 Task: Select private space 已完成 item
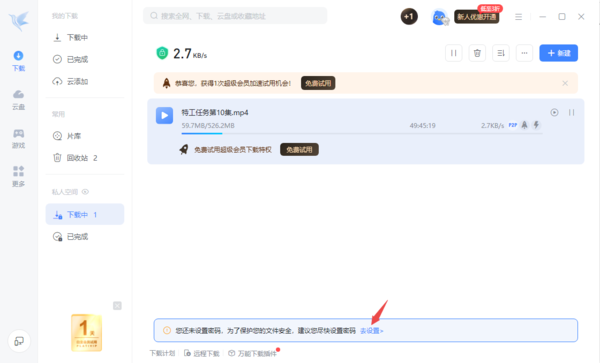pyautogui.click(x=85, y=236)
